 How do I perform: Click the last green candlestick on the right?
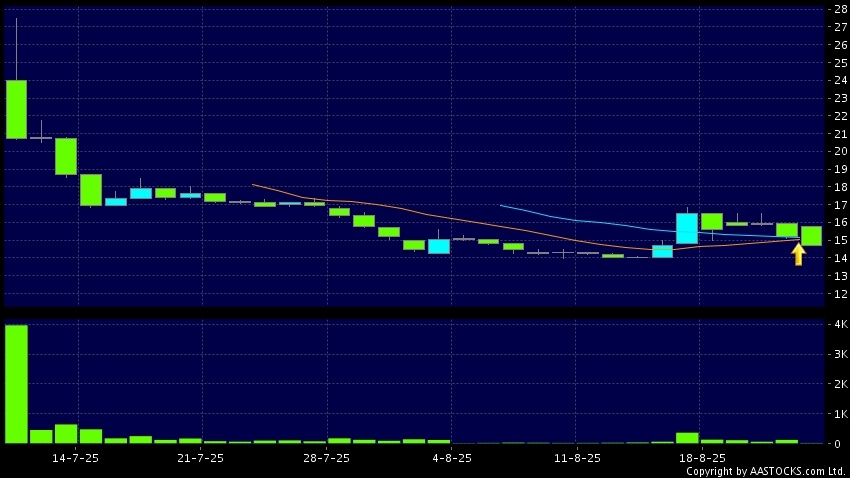click(x=812, y=236)
